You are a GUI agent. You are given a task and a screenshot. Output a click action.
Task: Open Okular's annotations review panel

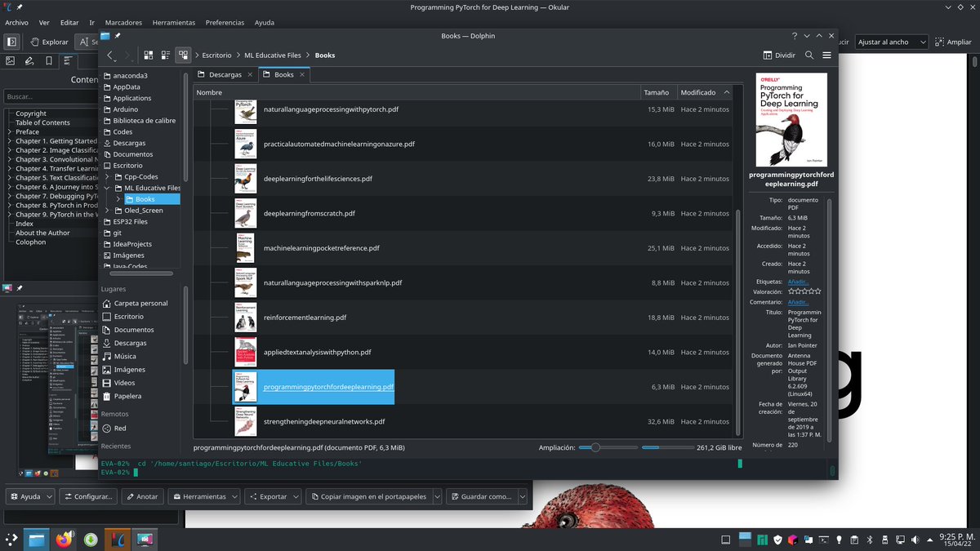29,61
